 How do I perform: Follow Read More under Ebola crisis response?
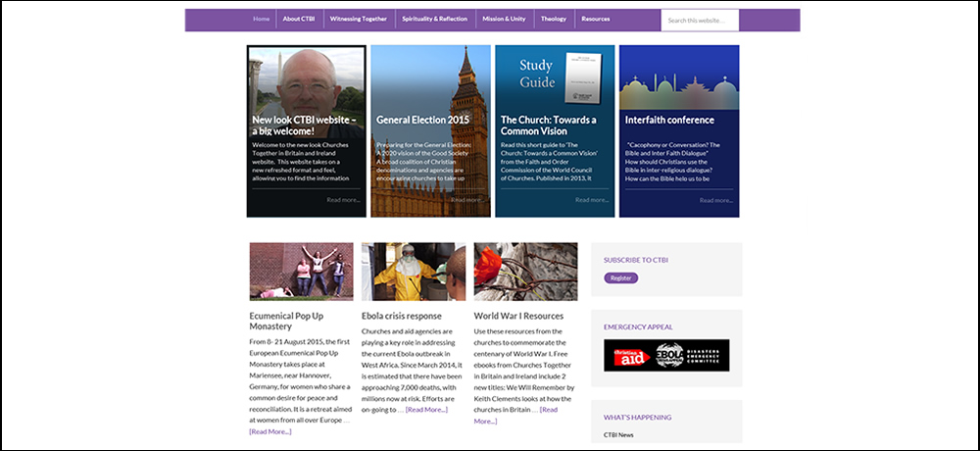pos(426,410)
